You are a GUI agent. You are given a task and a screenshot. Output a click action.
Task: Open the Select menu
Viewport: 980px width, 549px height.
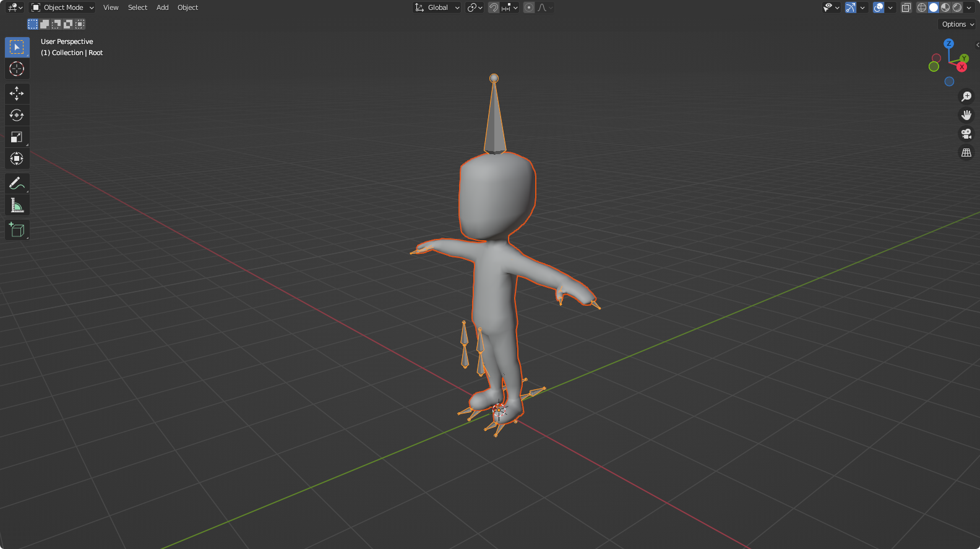point(137,7)
